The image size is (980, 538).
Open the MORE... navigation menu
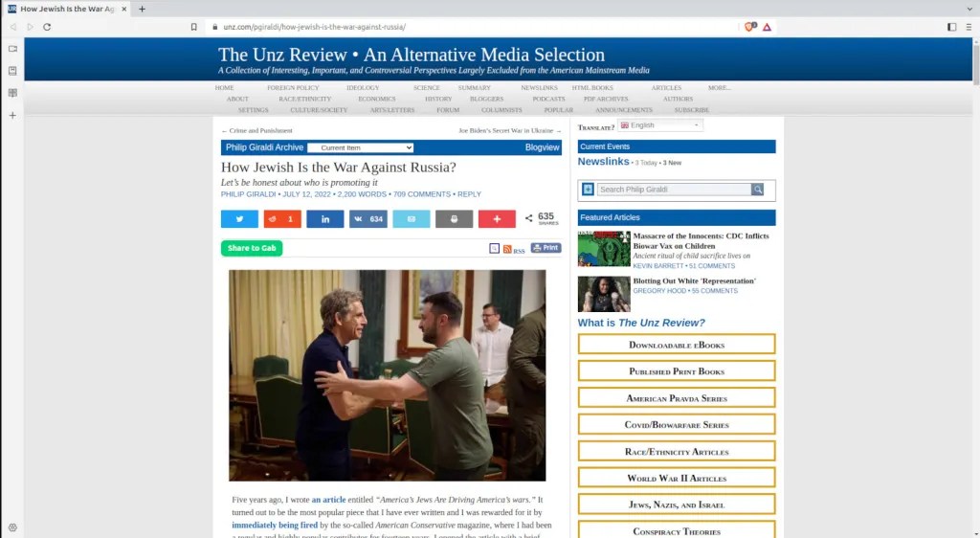tap(720, 88)
